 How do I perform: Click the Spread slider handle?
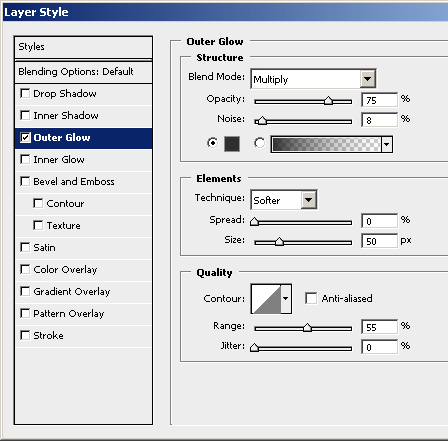click(254, 222)
